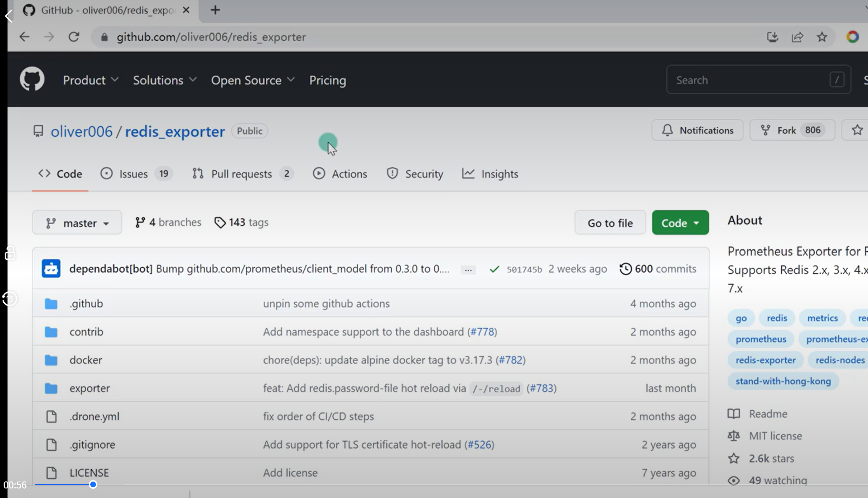Click the browser back arrow
The width and height of the screenshot is (868, 498).
tap(24, 37)
